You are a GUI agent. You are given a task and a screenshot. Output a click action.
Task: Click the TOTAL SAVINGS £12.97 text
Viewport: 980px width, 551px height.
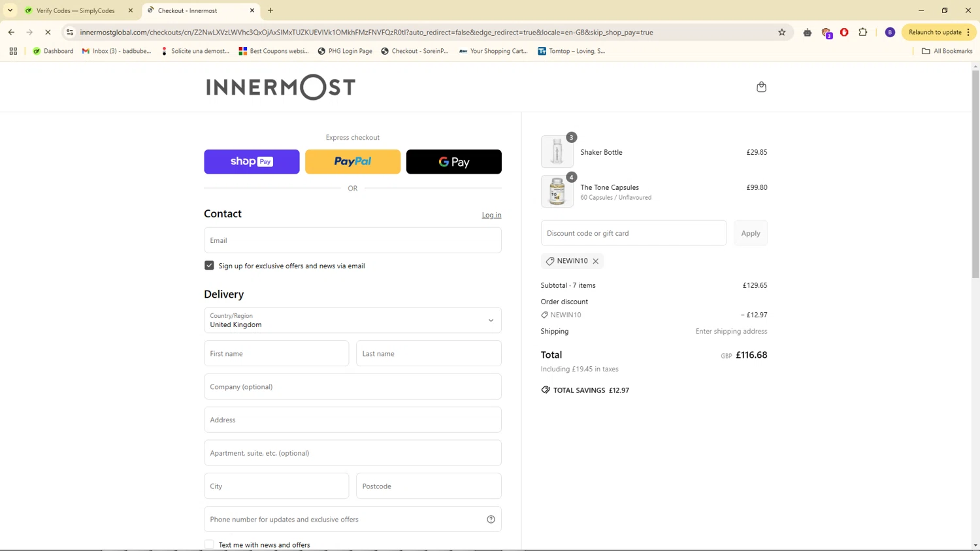click(591, 390)
